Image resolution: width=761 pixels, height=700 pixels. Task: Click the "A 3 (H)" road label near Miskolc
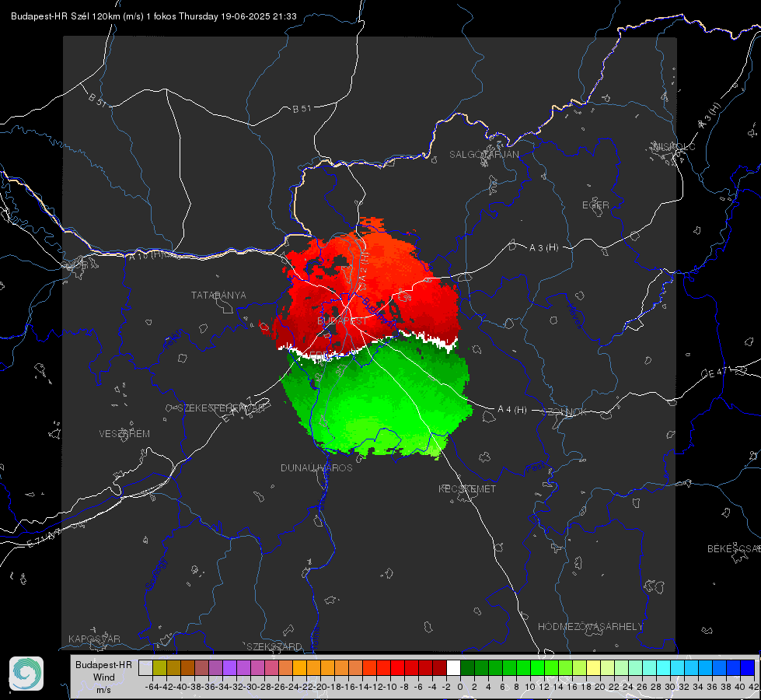710,116
